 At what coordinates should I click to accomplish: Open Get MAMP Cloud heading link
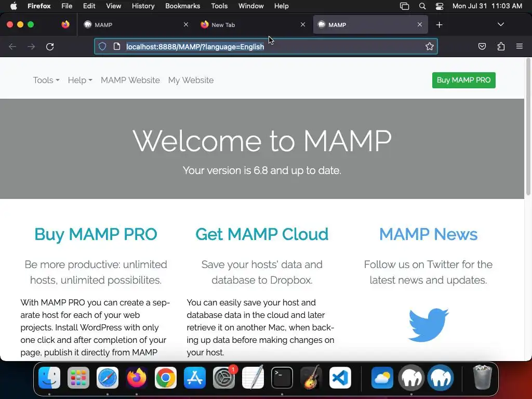pos(262,234)
